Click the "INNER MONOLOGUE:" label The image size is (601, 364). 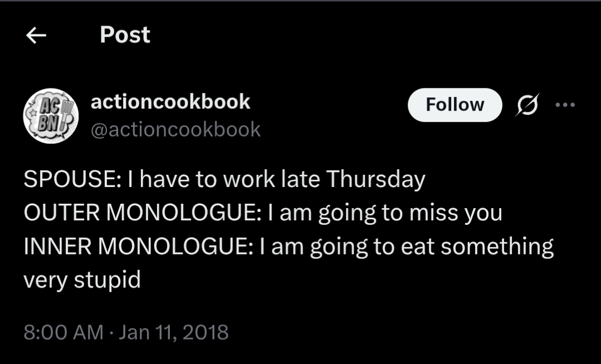tap(139, 247)
